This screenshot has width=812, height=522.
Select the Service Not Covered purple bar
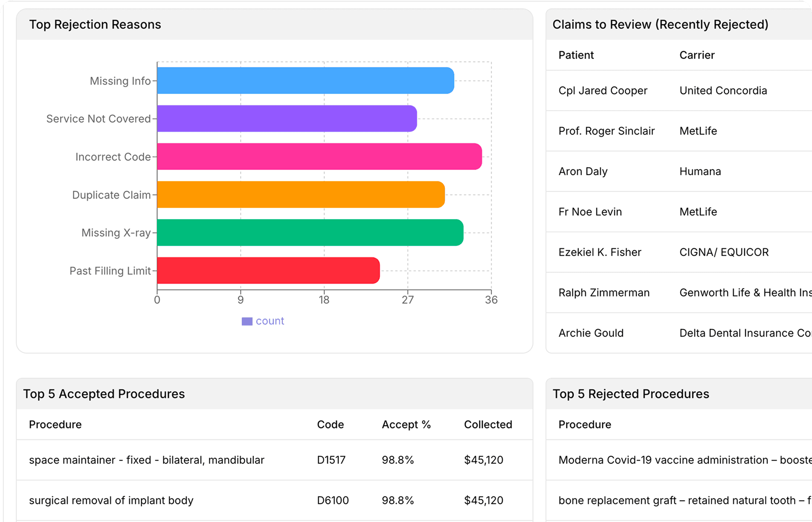(x=287, y=118)
